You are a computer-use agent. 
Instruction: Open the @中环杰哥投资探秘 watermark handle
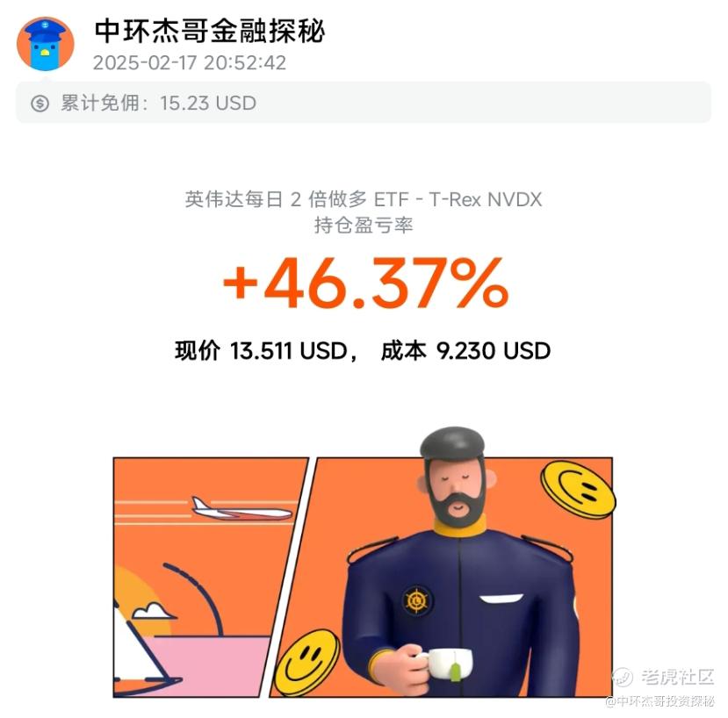point(660,700)
